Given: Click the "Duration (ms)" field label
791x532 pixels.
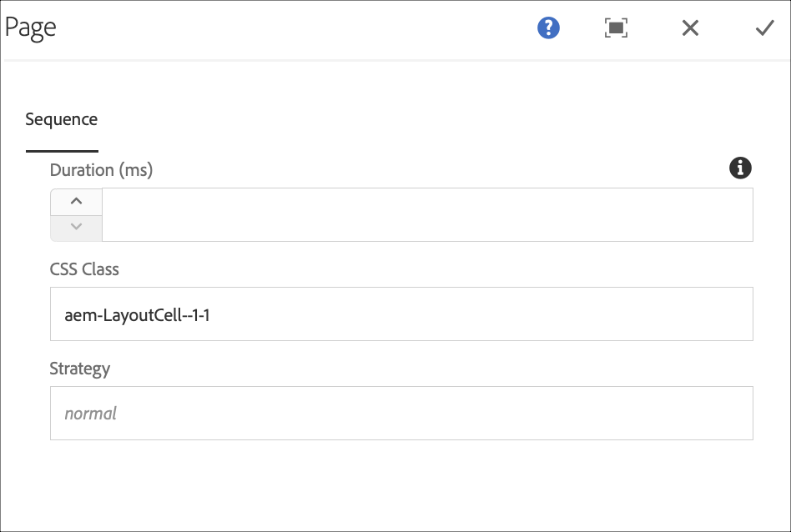Looking at the screenshot, I should 101,170.
